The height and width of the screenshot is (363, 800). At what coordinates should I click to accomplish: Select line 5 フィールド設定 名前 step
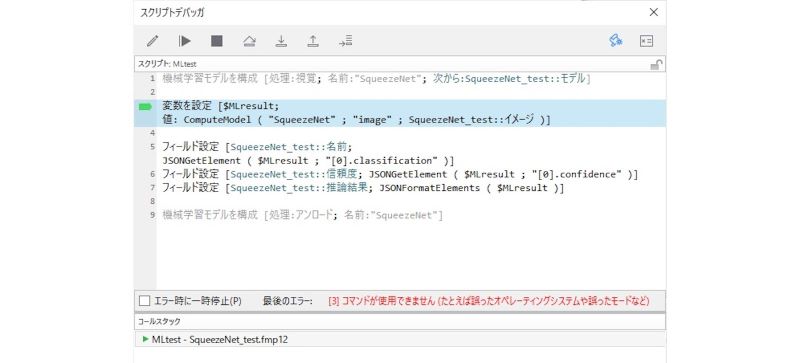308,154
